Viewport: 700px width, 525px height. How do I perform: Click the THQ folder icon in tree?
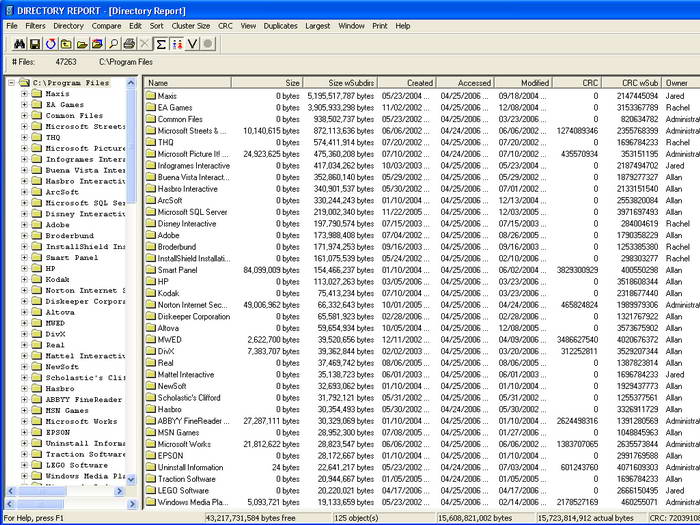click(x=37, y=137)
